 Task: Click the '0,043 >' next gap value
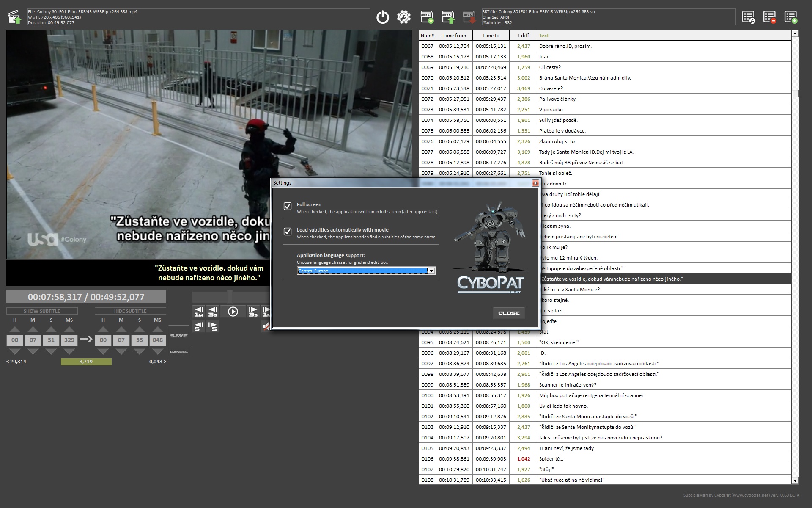158,362
